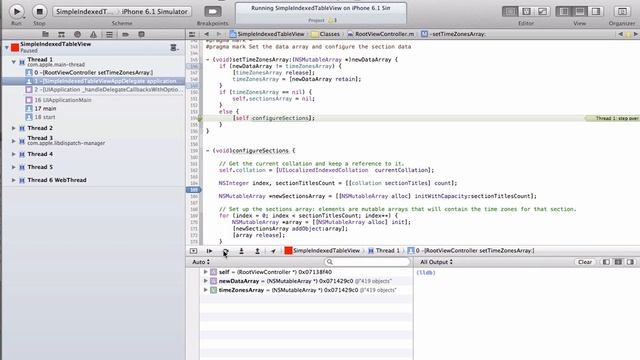Expand Thread 4
This screenshot has height=360, width=640.
coord(14,154)
